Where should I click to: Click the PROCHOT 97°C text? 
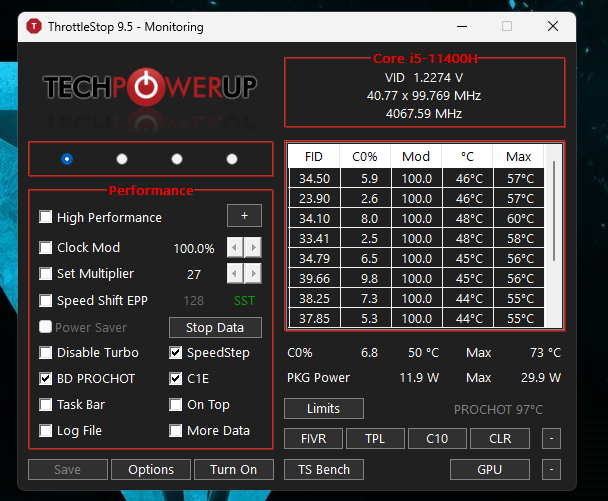click(498, 409)
